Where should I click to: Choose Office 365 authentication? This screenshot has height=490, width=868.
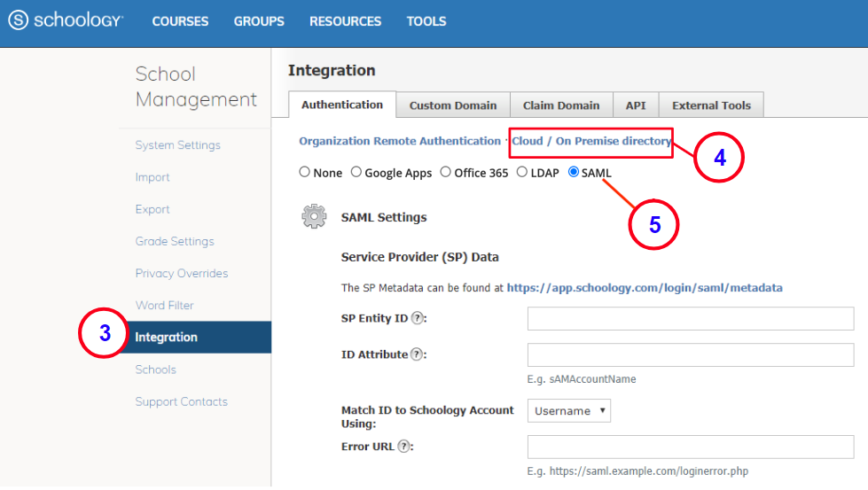pyautogui.click(x=446, y=173)
